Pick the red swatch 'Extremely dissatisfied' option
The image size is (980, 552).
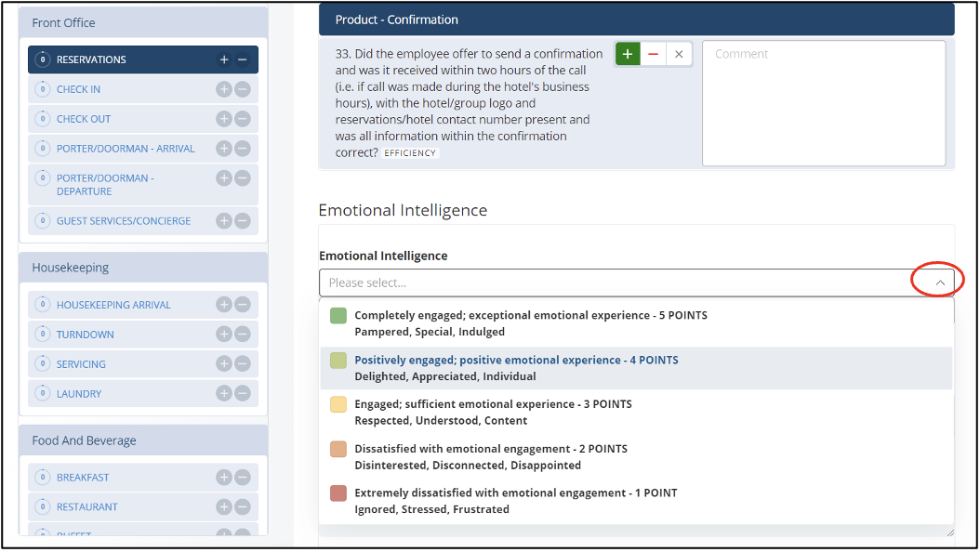(338, 493)
